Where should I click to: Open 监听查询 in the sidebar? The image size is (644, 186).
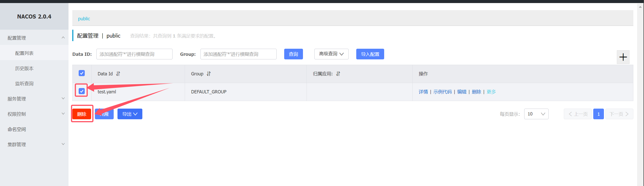point(24,84)
